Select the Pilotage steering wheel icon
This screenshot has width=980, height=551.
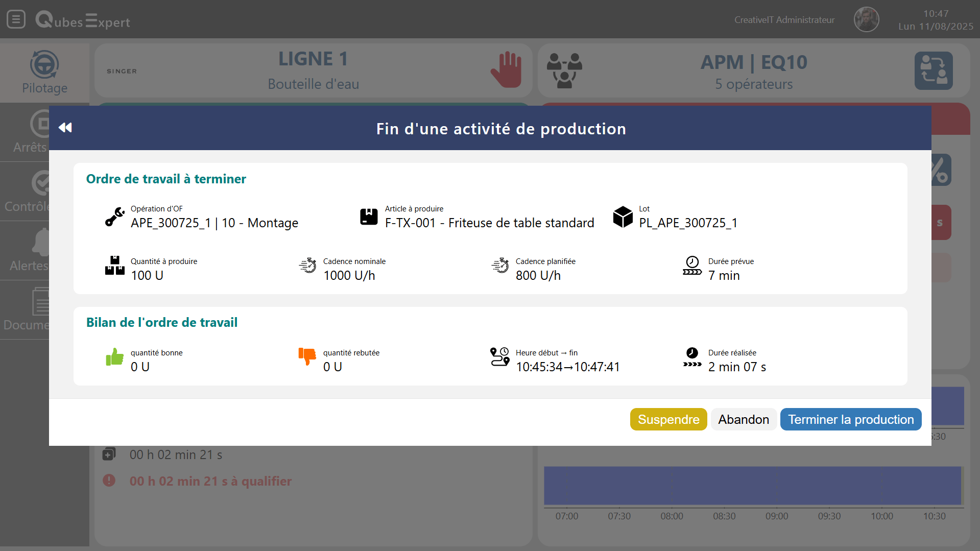click(x=44, y=65)
